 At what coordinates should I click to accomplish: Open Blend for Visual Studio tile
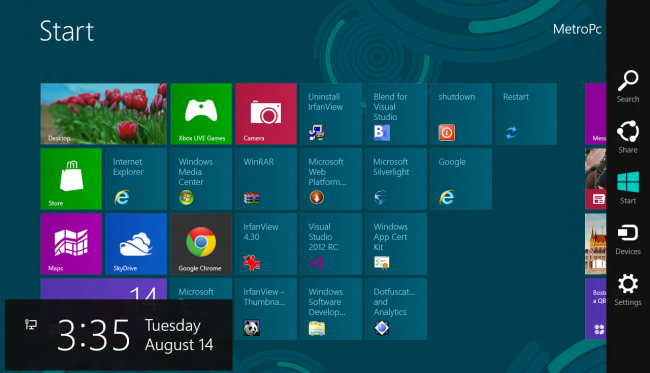[396, 114]
